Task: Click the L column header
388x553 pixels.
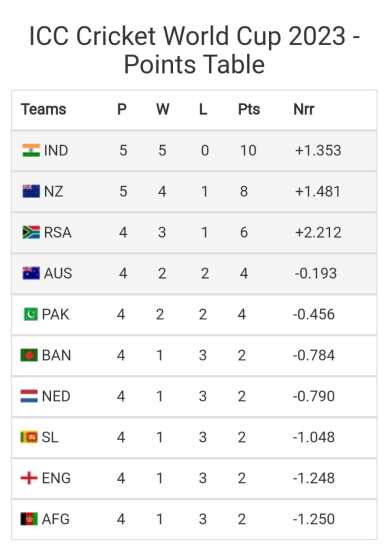Action: point(203,109)
